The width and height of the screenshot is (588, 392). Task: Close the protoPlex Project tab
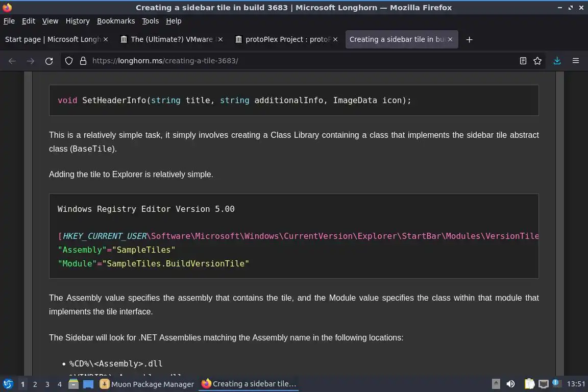335,39
